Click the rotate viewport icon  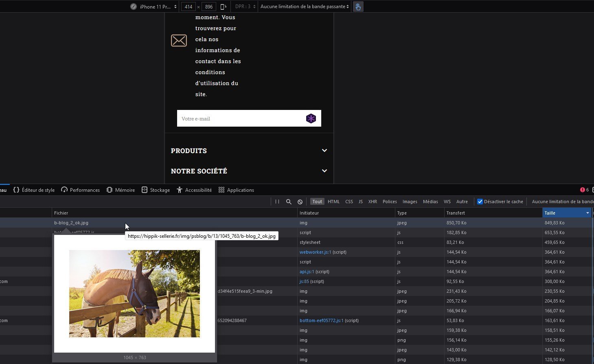tap(224, 7)
